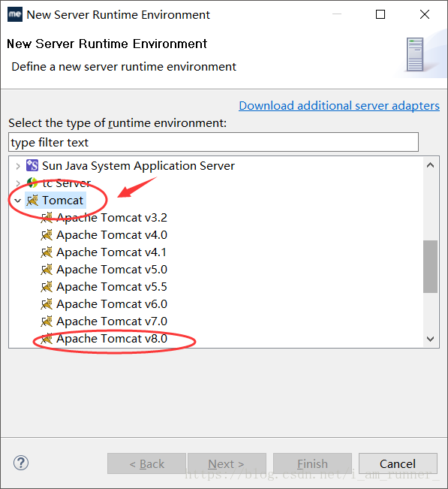Click the Finish button
Viewport: 448px width, 489px height.
pos(312,463)
